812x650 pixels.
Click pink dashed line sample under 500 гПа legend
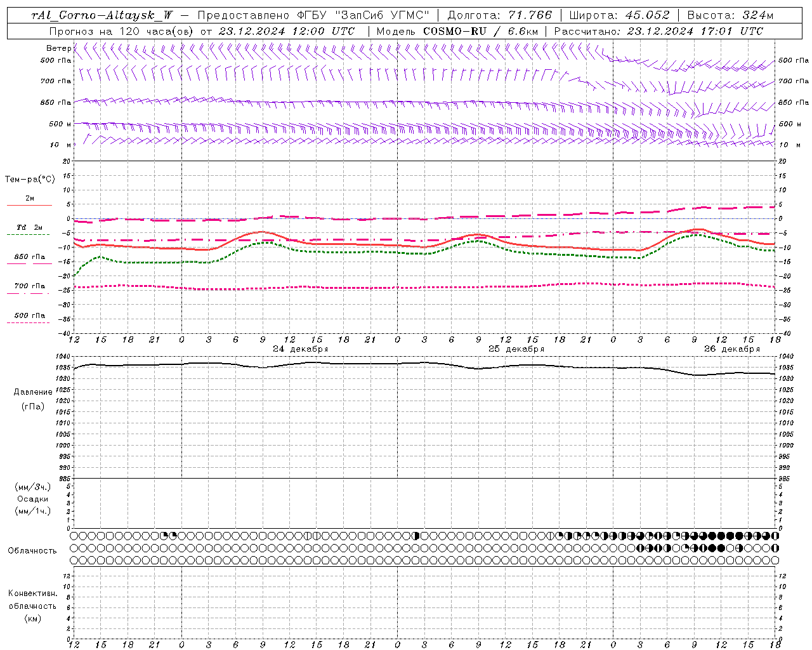point(29,323)
